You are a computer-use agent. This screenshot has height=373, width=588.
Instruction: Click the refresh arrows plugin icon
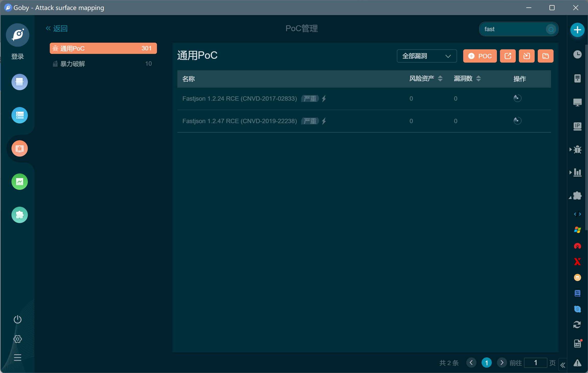coord(577,325)
